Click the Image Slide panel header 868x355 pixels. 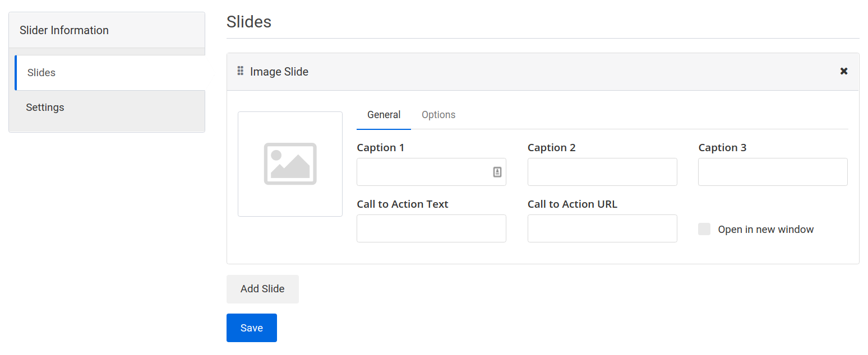pos(505,71)
